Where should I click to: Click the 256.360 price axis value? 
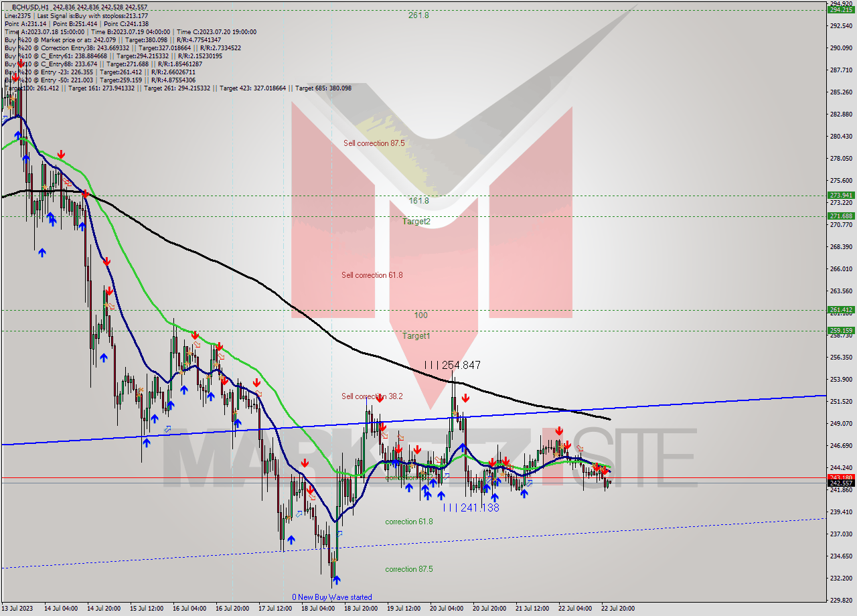[841, 357]
